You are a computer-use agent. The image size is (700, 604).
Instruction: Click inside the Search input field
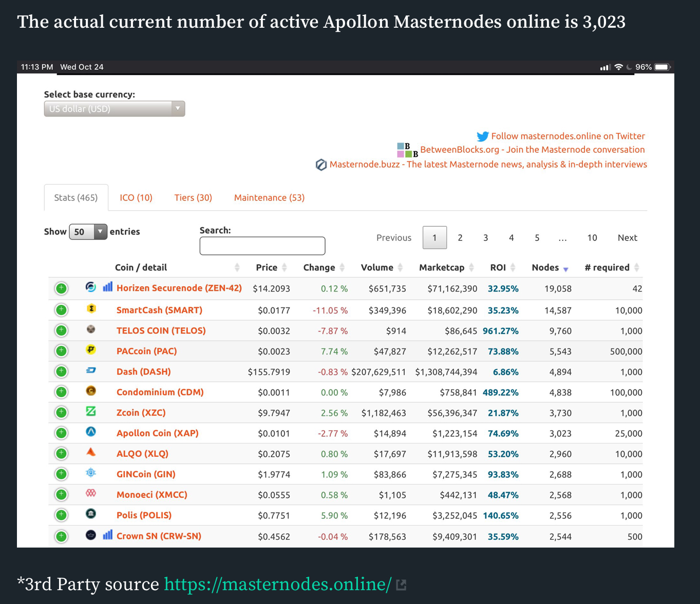point(262,246)
